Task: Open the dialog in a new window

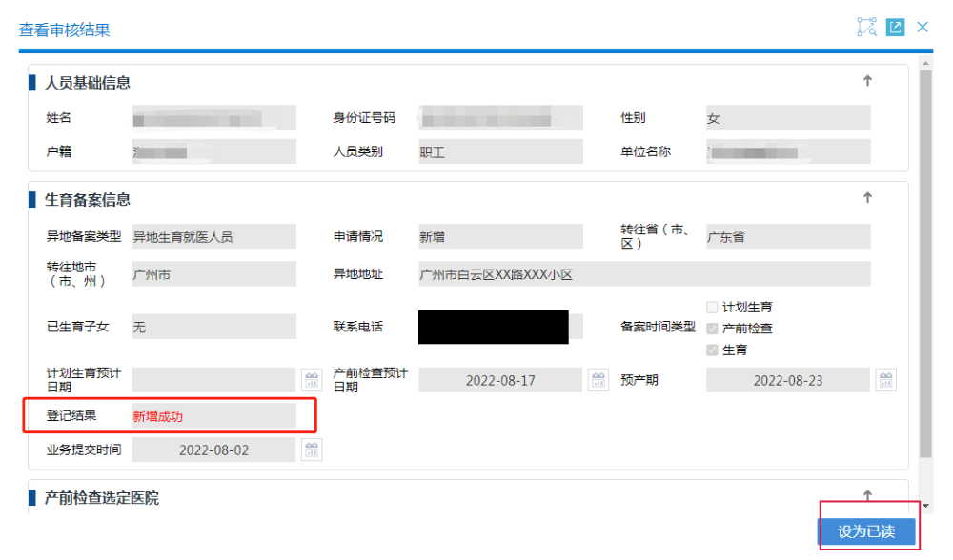Action: [895, 28]
